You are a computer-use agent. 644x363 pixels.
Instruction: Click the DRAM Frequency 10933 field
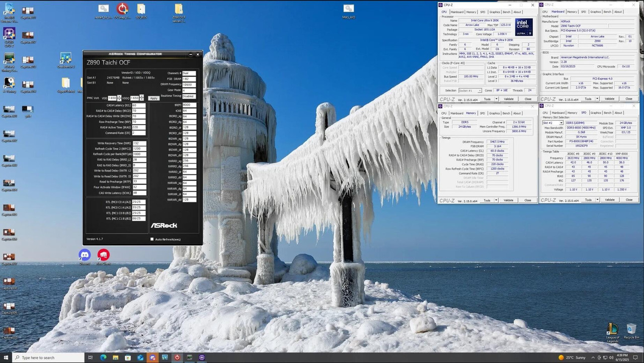189,84
